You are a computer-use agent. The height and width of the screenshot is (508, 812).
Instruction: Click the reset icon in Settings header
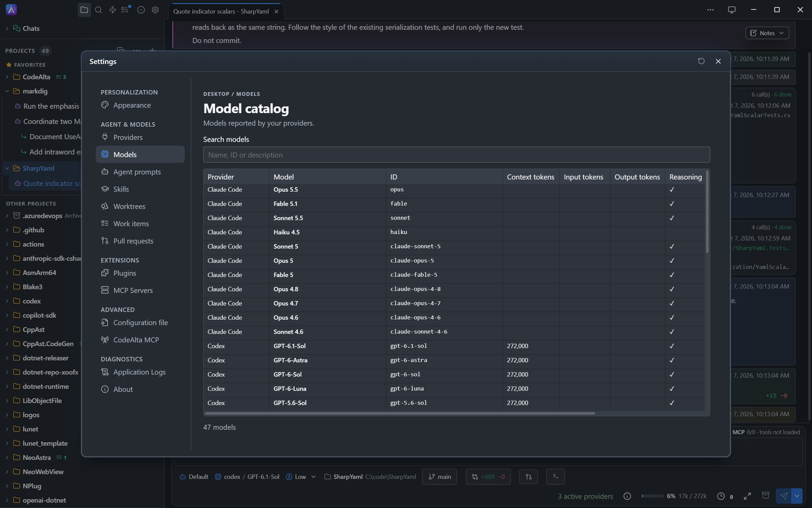pos(701,61)
